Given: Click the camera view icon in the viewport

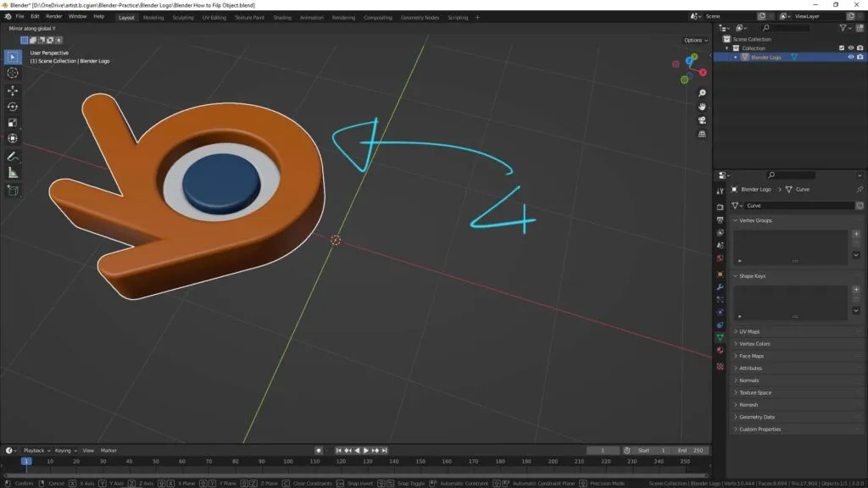Looking at the screenshot, I should coord(701,120).
